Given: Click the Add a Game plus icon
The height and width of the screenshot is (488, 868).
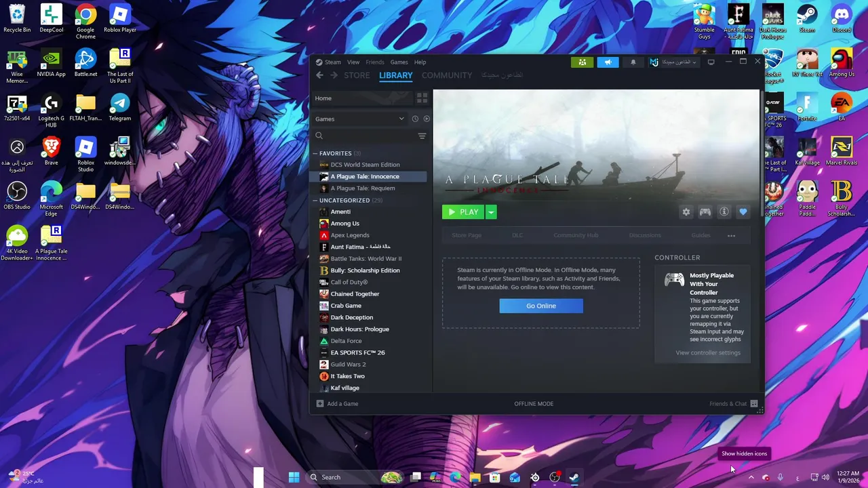Looking at the screenshot, I should [320, 404].
